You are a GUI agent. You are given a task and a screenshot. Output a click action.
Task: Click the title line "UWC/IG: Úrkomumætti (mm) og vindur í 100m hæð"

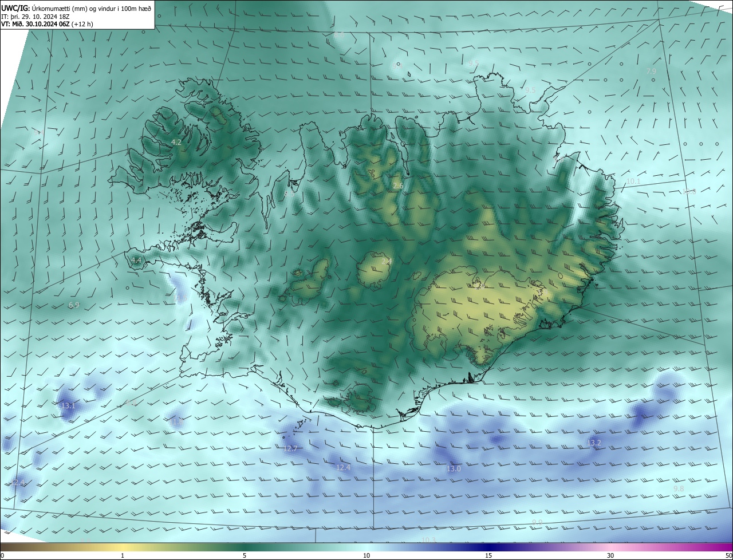tap(76, 9)
